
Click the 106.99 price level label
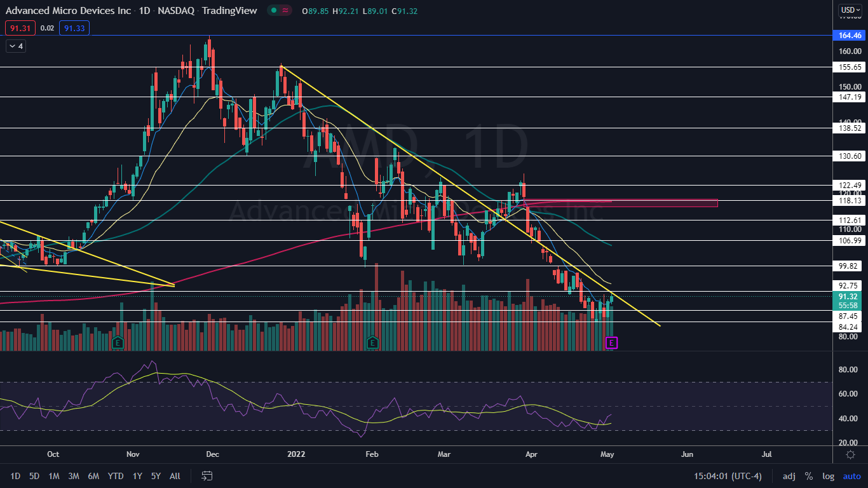click(850, 240)
